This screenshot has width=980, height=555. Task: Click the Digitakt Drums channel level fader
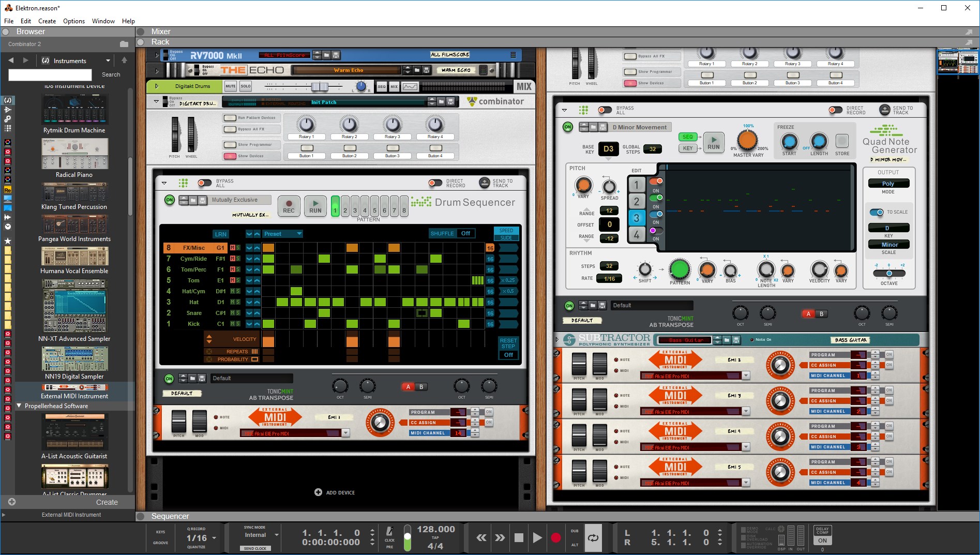coord(319,87)
